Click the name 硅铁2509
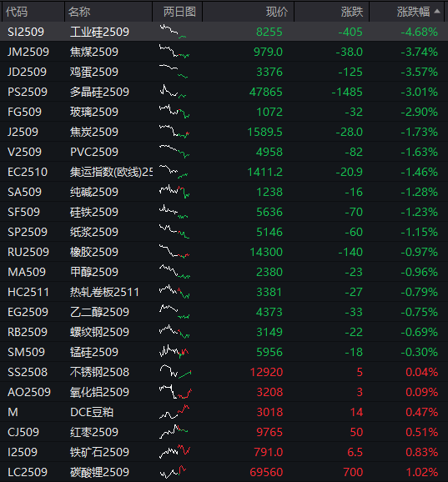 tap(94, 212)
